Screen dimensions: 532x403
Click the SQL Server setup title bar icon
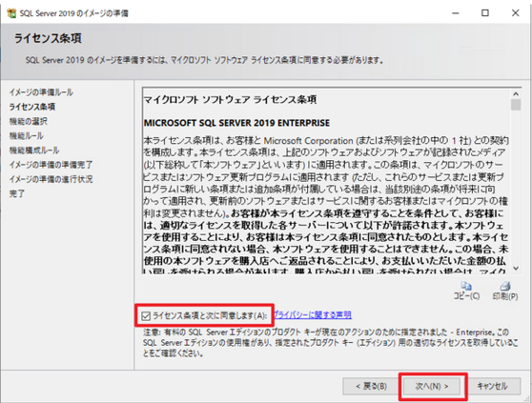[x=11, y=13]
